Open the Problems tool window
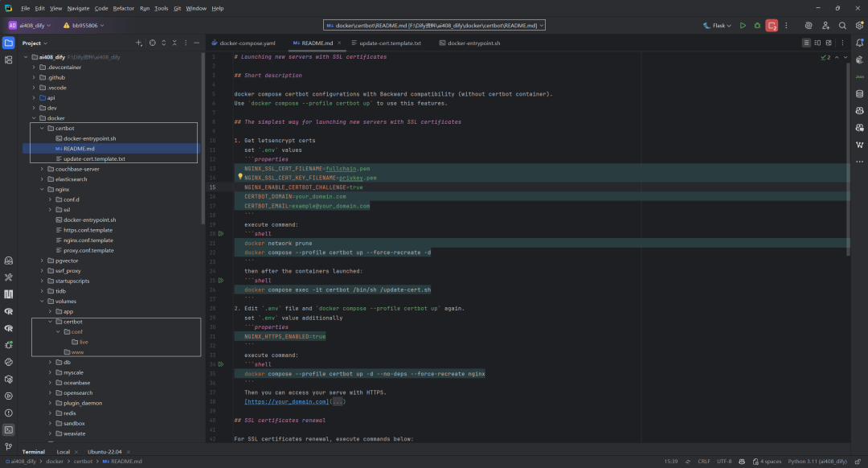Screen dimensions: 868x468 click(8, 413)
